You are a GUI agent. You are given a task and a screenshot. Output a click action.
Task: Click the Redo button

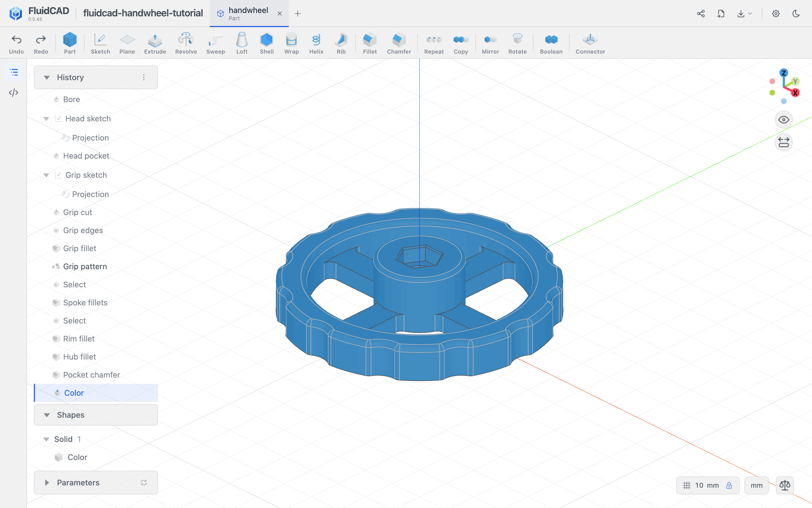pos(41,43)
